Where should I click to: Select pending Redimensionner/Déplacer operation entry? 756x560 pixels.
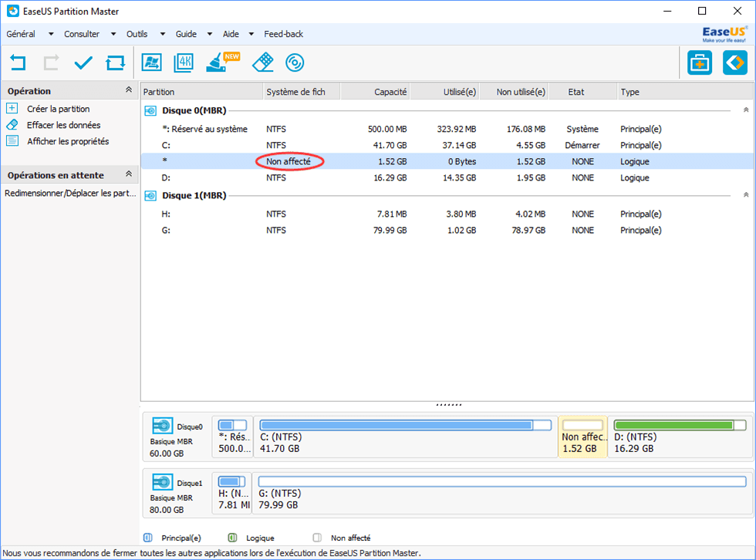click(70, 194)
